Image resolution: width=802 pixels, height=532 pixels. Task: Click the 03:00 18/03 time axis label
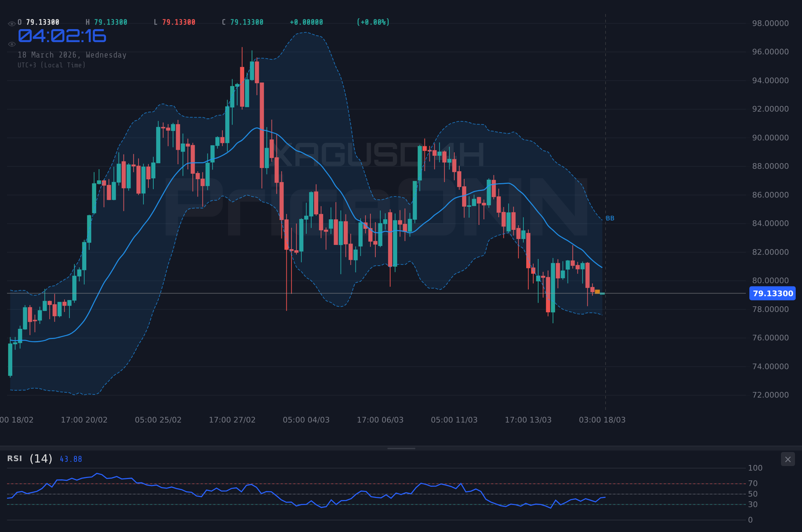point(602,420)
